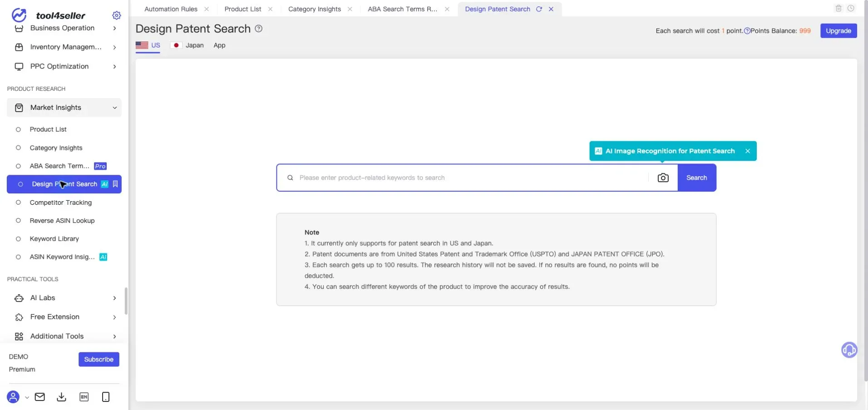This screenshot has height=410, width=868.
Task: Expand the Free Extension arrow
Action: tap(114, 317)
